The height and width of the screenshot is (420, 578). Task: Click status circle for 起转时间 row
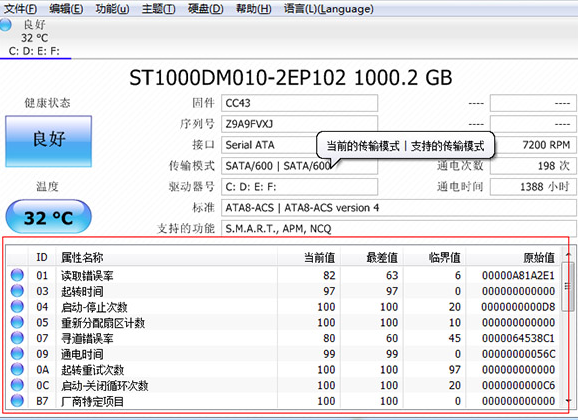[17, 291]
